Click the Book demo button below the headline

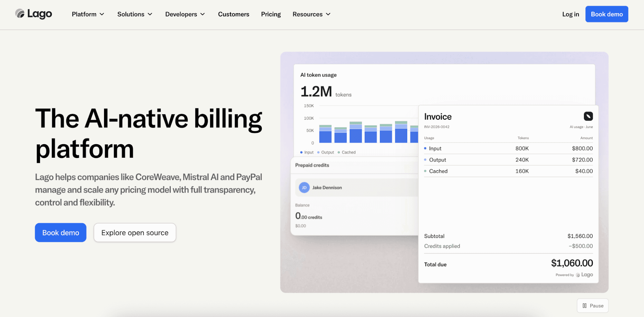[x=61, y=233]
